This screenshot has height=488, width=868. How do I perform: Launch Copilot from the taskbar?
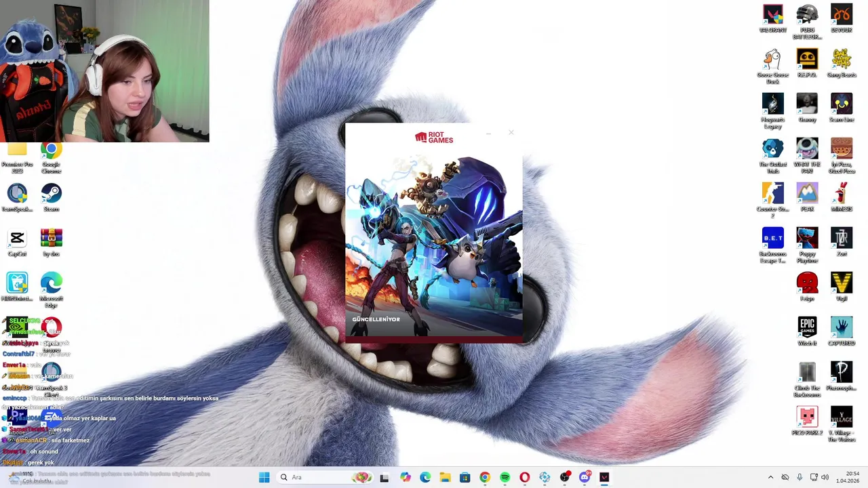[x=405, y=477]
